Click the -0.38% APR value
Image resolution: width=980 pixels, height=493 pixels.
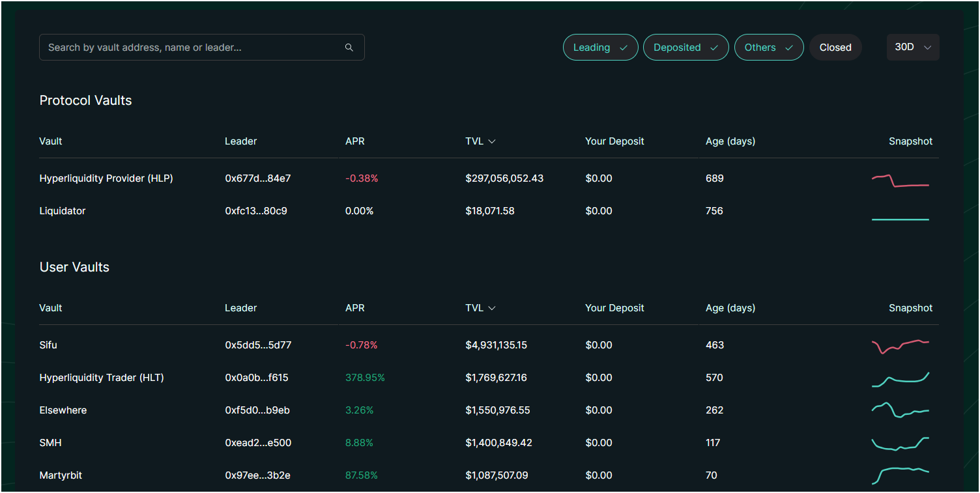pyautogui.click(x=362, y=178)
